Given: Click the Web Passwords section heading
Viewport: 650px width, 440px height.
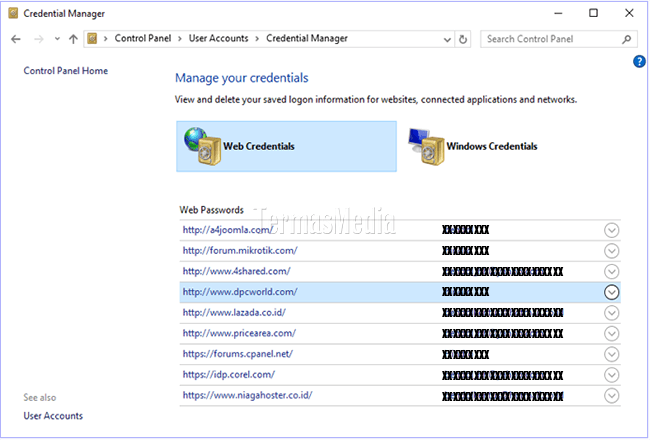Looking at the screenshot, I should pos(211,210).
